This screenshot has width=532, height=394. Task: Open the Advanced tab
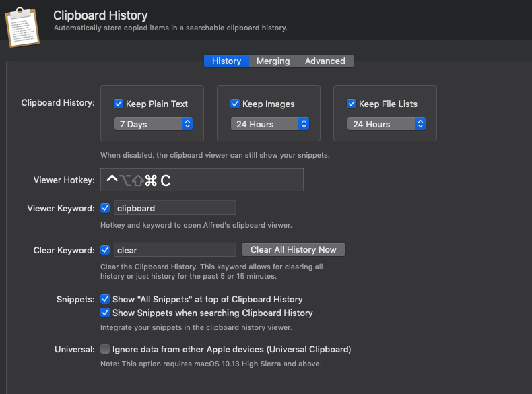pos(325,61)
